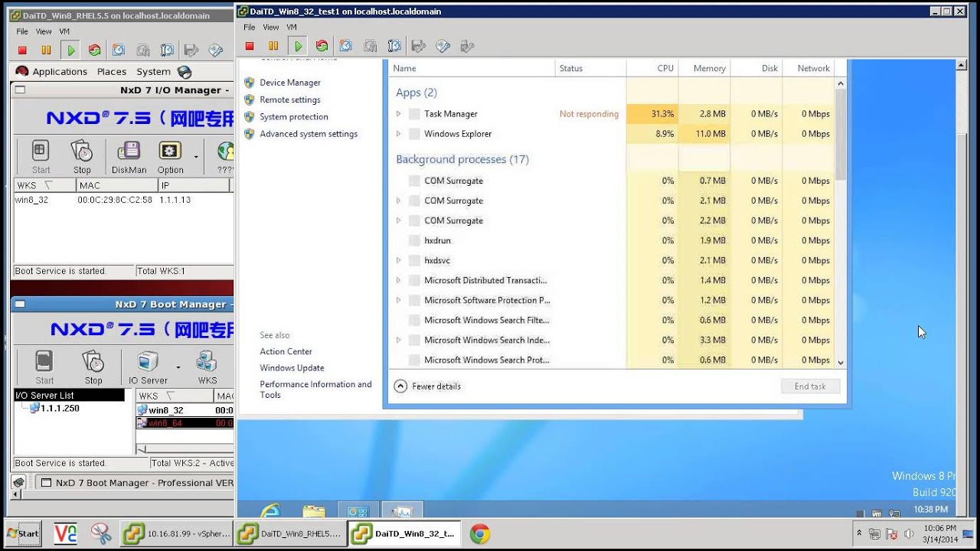Click Start icon in NxD Boot Manager

tap(44, 367)
